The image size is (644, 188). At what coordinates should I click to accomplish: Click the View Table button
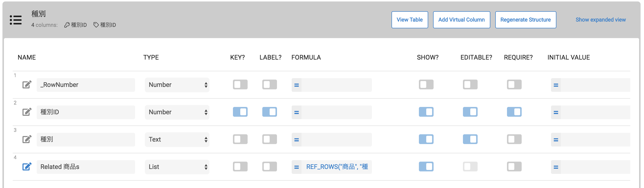(x=410, y=20)
